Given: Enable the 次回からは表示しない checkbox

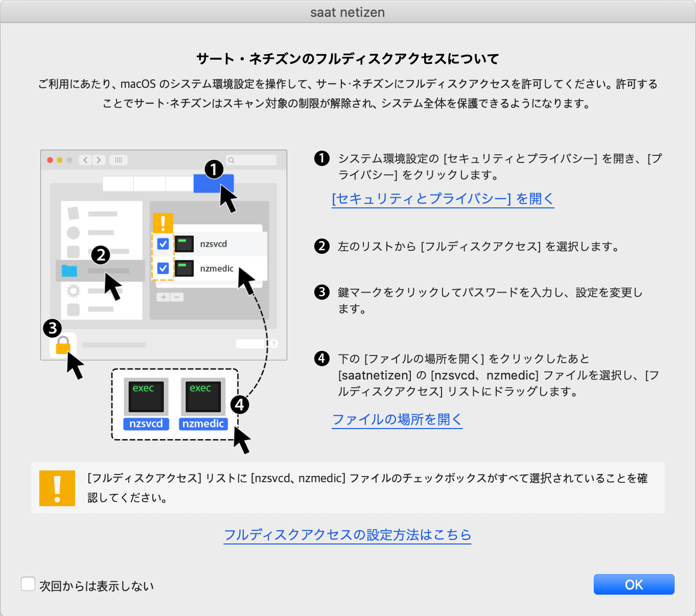Looking at the screenshot, I should (x=28, y=584).
